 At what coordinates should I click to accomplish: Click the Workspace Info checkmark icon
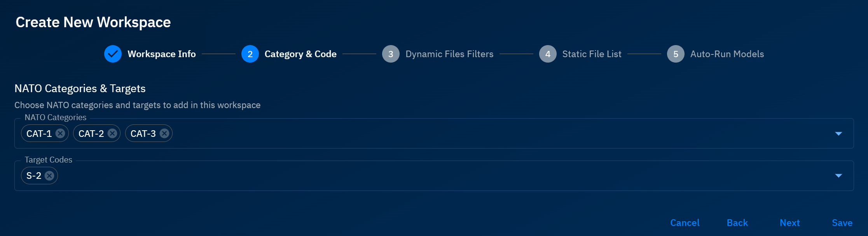[x=113, y=54]
